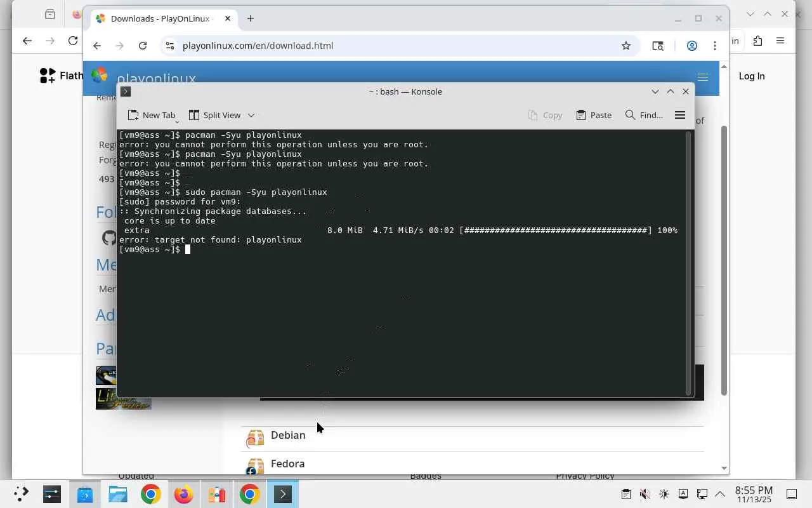This screenshot has width=812, height=508.
Task: Toggle the muted volume tray icon
Action: pyautogui.click(x=645, y=494)
